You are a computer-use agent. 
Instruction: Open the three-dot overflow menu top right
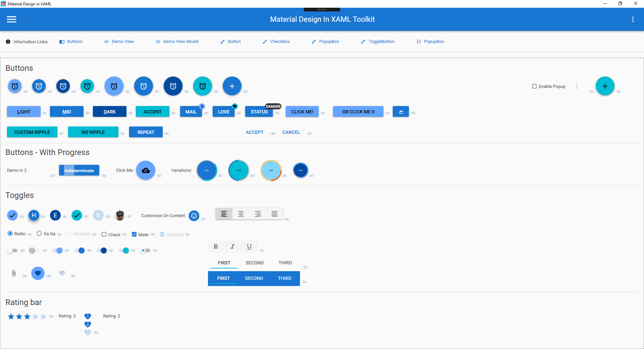click(x=633, y=19)
